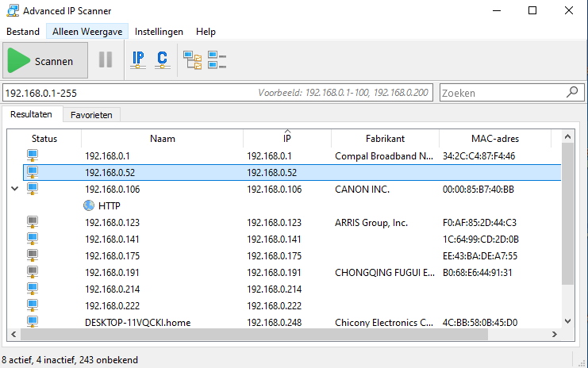Image resolution: width=588 pixels, height=368 pixels.
Task: Click the expand all tree icon
Action: pyautogui.click(x=192, y=60)
